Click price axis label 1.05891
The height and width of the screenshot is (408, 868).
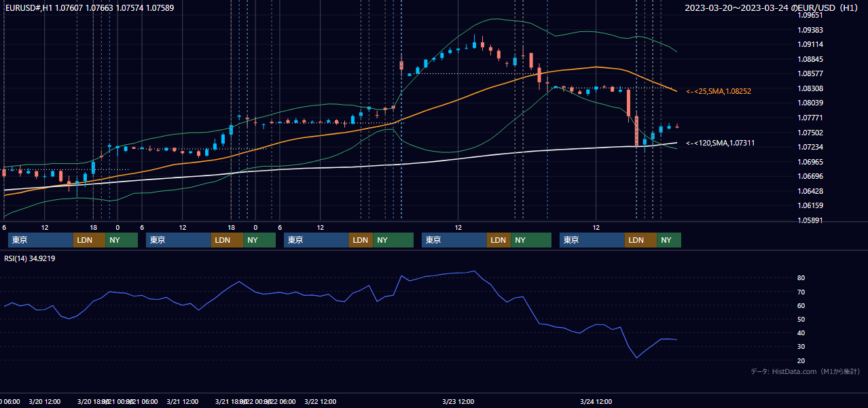810,220
